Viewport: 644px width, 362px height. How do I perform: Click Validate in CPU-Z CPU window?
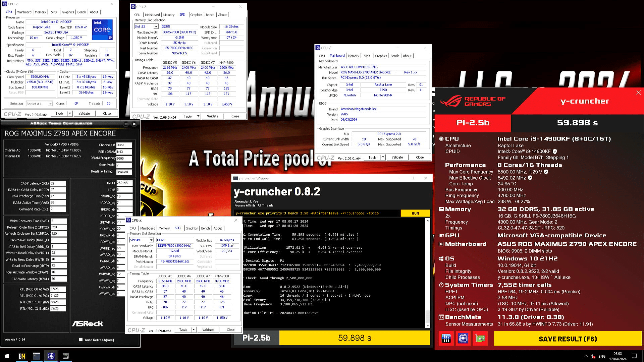pyautogui.click(x=84, y=114)
